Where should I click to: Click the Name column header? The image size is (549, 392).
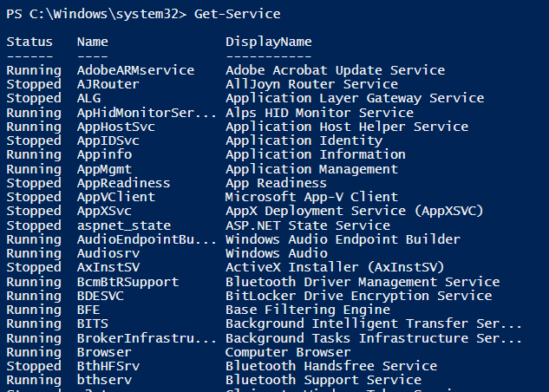[91, 42]
